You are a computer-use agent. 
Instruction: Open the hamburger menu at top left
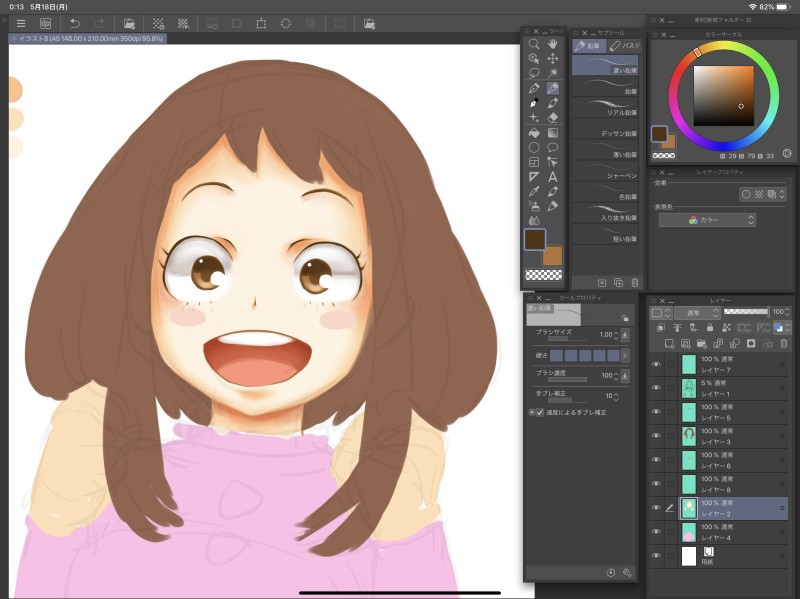[x=21, y=23]
